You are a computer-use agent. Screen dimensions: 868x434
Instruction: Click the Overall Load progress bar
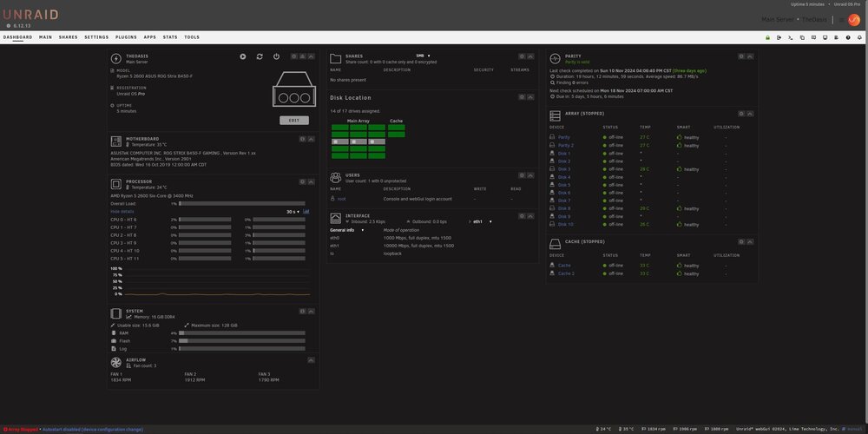point(242,204)
